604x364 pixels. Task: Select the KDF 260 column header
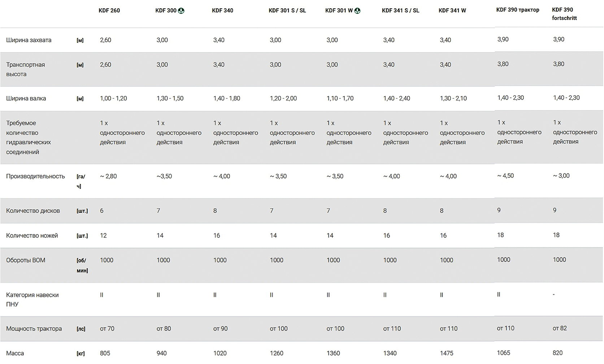click(109, 10)
